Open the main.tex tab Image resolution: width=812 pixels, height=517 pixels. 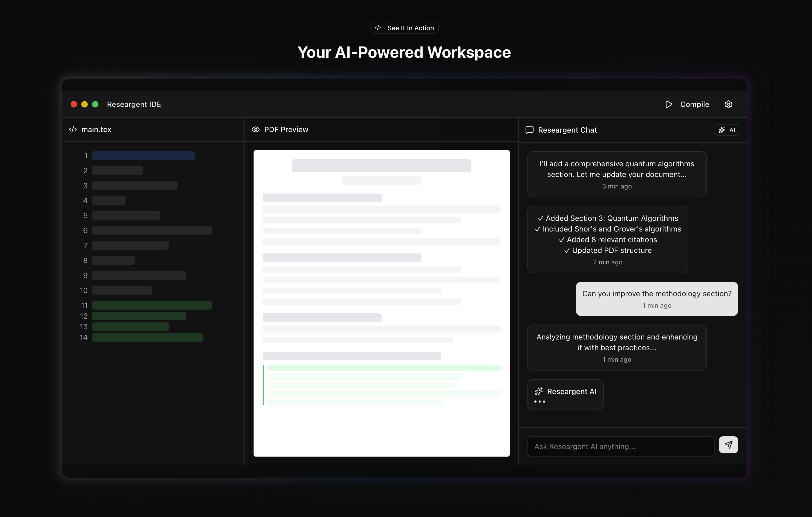pos(96,129)
